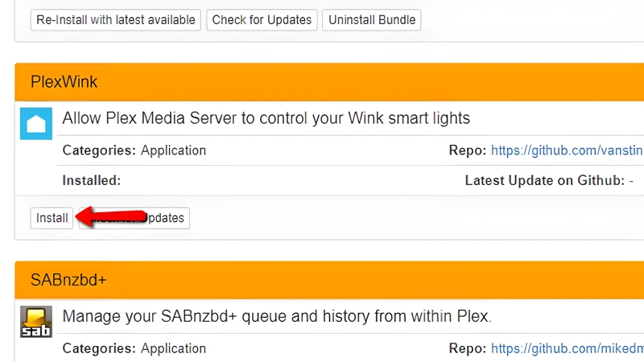Viewport: 644px width, 362px height.
Task: Click the SABnzbd+ queue and history description
Action: tap(277, 316)
